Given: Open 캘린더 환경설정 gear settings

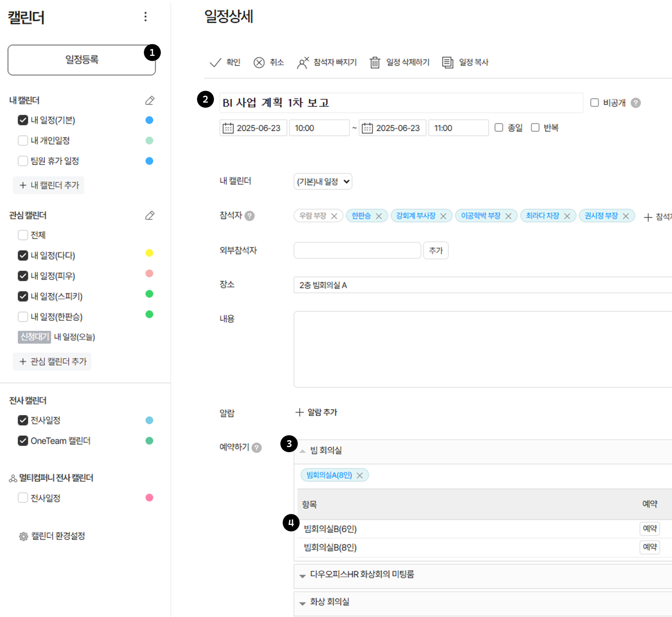Looking at the screenshot, I should pyautogui.click(x=23, y=536).
